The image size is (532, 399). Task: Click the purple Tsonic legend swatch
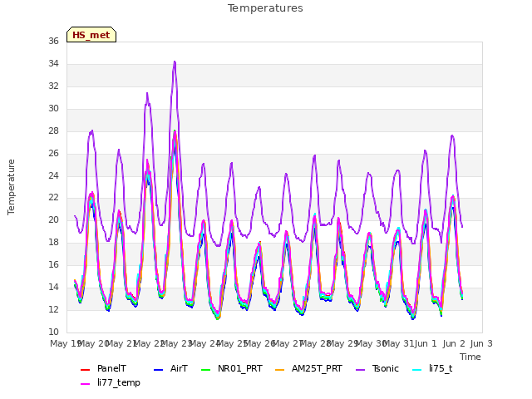[x=360, y=369]
